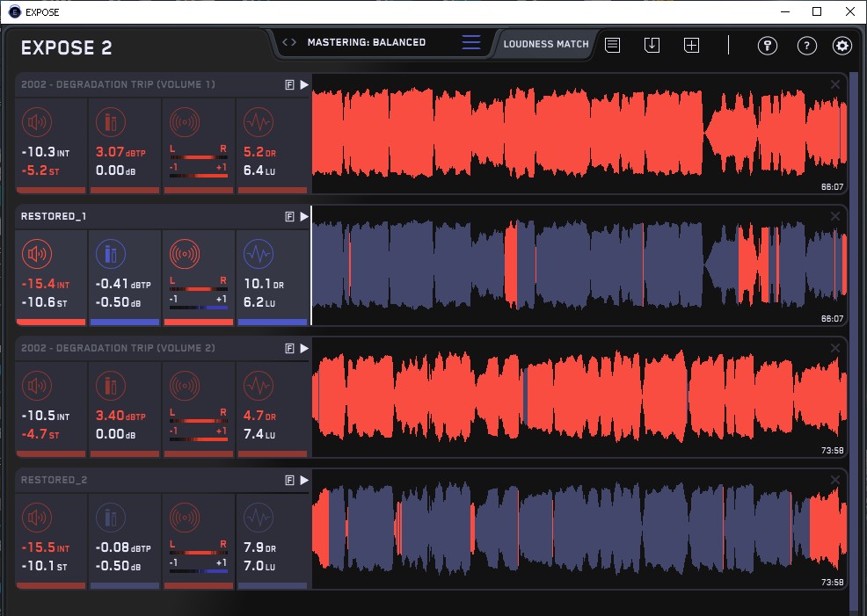Image resolution: width=867 pixels, height=616 pixels.
Task: Play the Degradation Trip Volume 1 track
Action: pyautogui.click(x=304, y=85)
